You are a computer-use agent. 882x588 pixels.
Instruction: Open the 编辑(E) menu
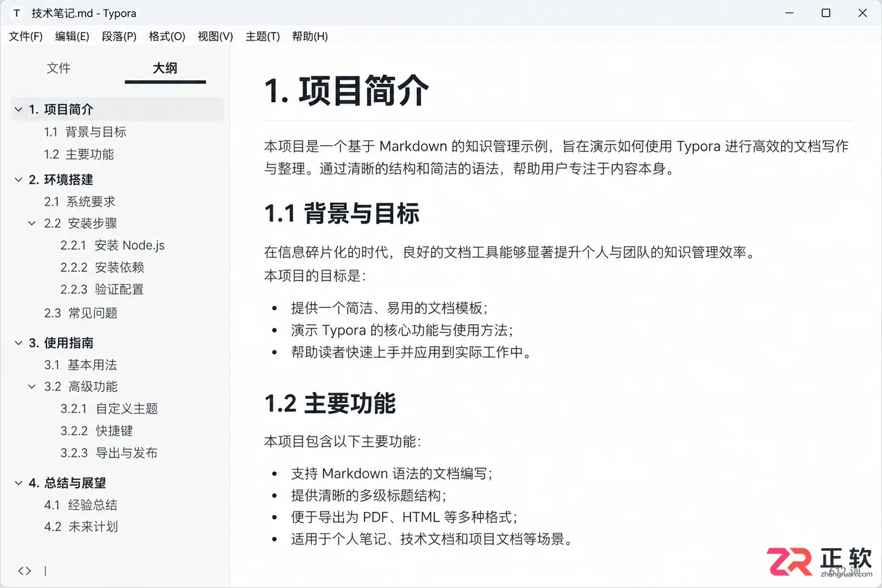tap(72, 37)
